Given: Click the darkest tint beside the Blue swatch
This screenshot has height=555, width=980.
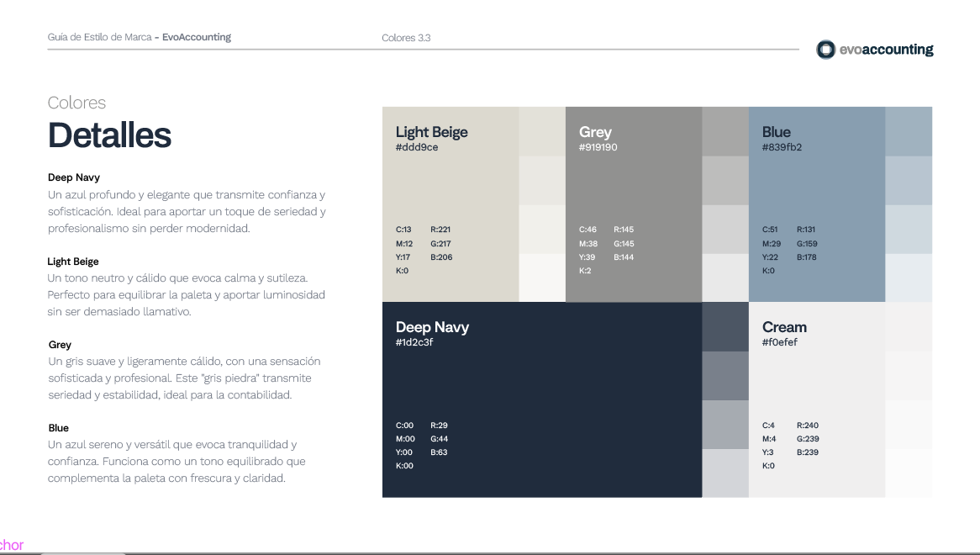Looking at the screenshot, I should pos(909,131).
